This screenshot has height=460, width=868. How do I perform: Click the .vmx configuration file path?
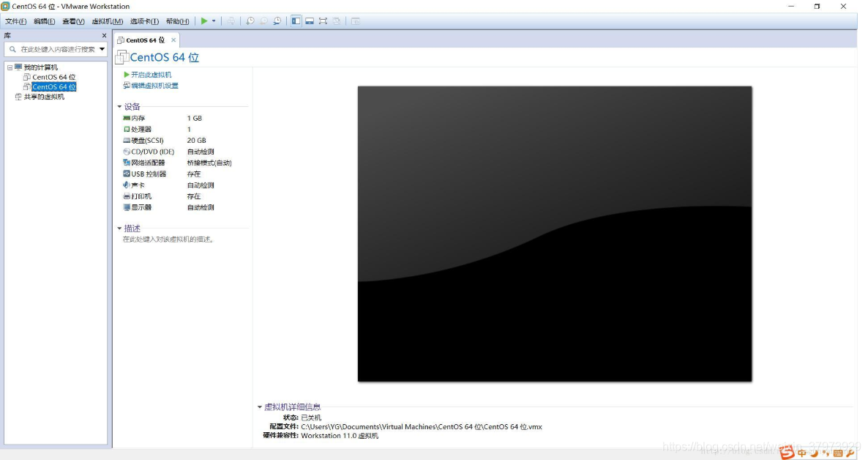(x=422, y=427)
